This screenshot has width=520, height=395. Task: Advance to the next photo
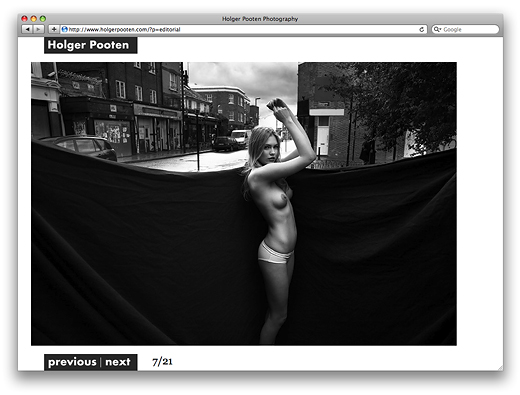point(118,362)
